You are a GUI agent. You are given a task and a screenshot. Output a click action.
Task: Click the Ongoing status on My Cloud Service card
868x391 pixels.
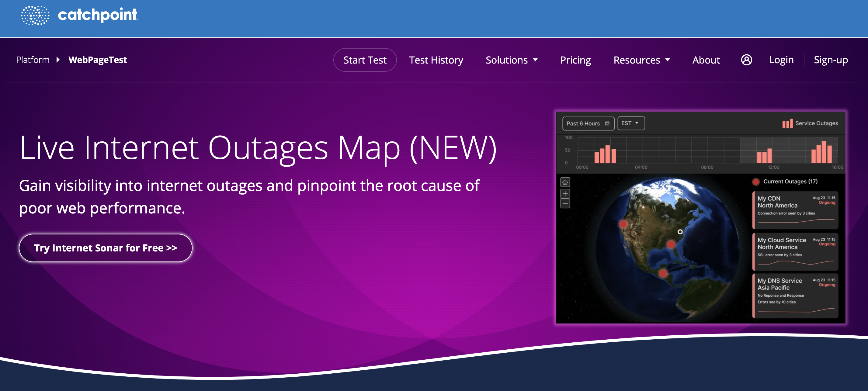(x=827, y=244)
